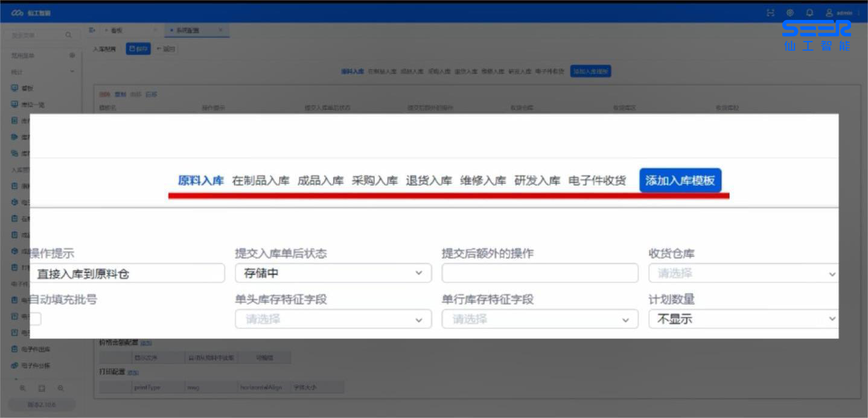Collapse the sidebar using the menu-fold icon
The height and width of the screenshot is (418, 868).
pos(92,30)
